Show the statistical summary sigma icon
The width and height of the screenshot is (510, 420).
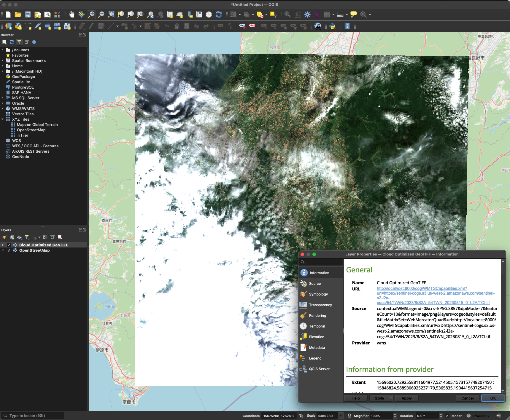point(317,15)
